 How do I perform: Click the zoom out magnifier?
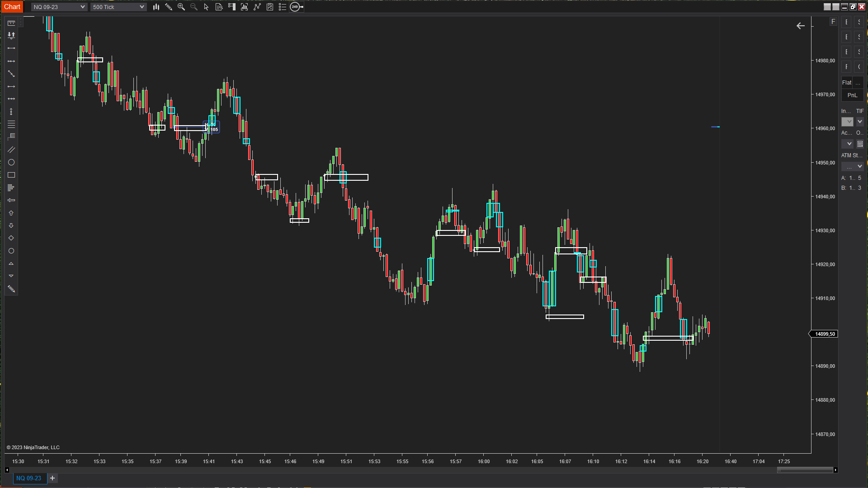point(194,7)
